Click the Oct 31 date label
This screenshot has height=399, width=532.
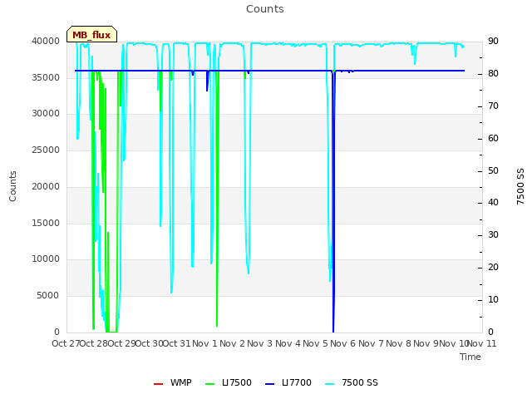click(177, 343)
